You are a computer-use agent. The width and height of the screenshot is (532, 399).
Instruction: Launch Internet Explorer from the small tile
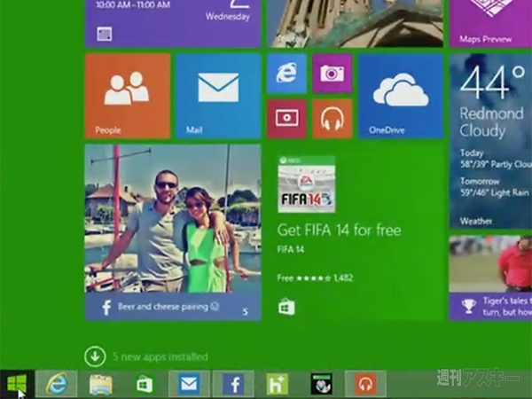[x=286, y=74]
